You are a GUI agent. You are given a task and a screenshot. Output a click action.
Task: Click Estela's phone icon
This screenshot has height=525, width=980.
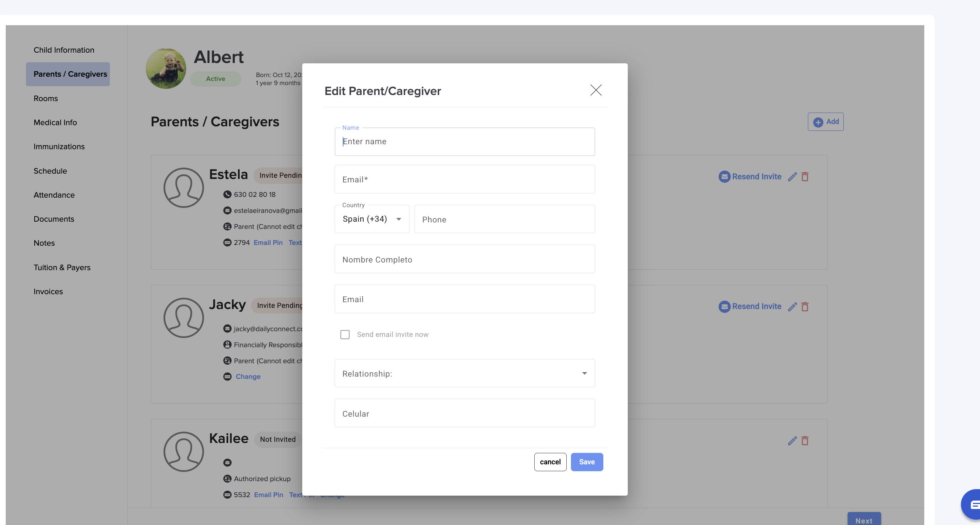(227, 195)
